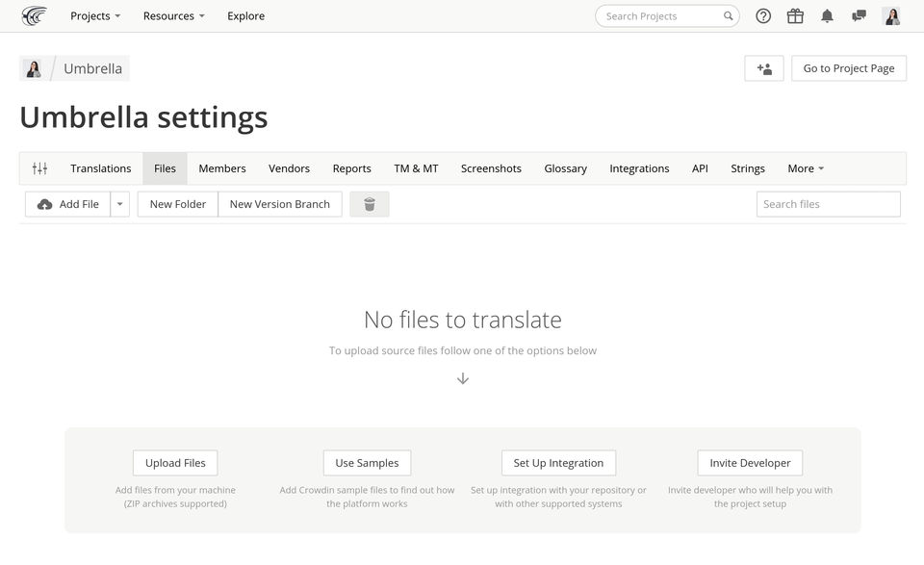Screen dimensions: 924x565
Task: Click the magnifier icon in Search Projects
Action: (729, 16)
